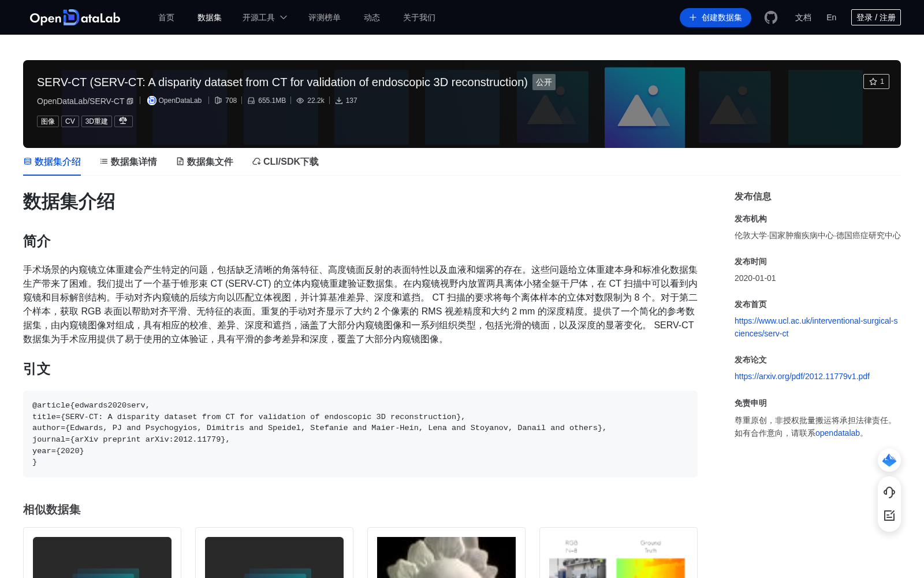The height and width of the screenshot is (578, 924).
Task: Click the OpenDataLab publisher avatar
Action: tap(152, 101)
